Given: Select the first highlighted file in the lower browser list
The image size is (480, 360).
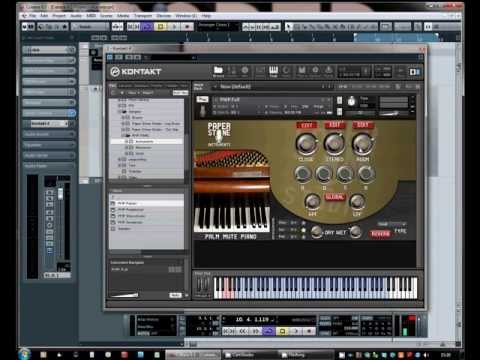Looking at the screenshot, I should 147,203.
